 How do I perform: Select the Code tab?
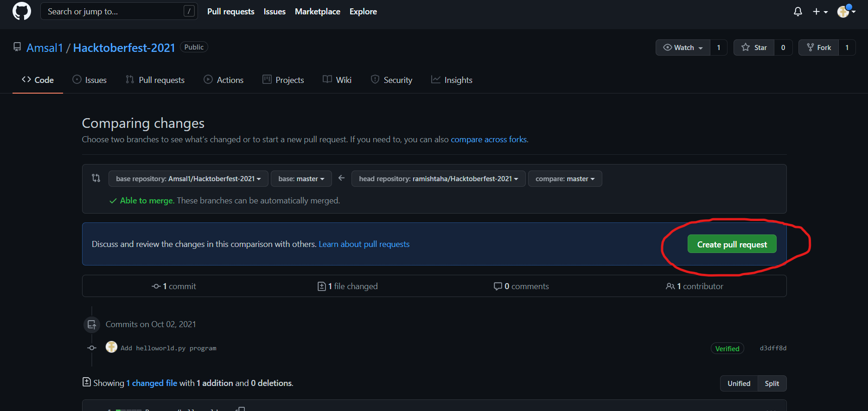[x=38, y=80]
